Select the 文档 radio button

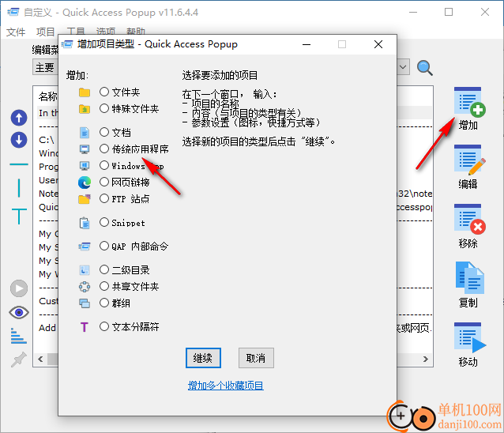tap(103, 132)
